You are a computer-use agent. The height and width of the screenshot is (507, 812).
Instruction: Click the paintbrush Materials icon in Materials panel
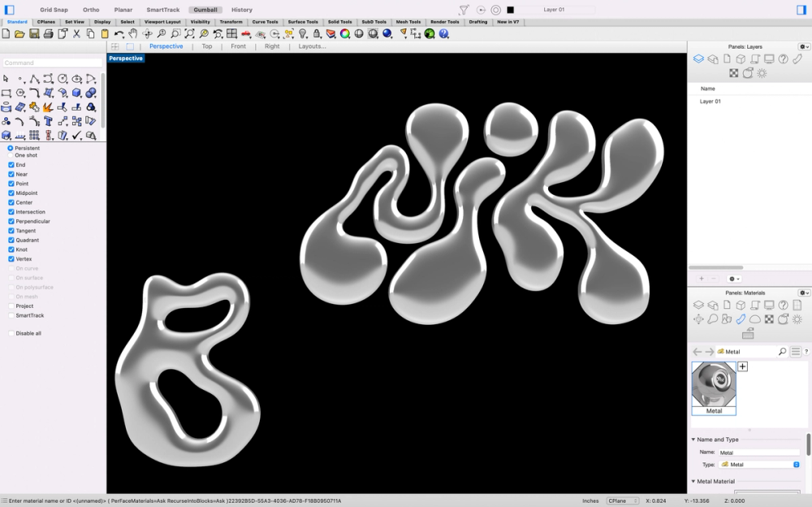tap(741, 318)
